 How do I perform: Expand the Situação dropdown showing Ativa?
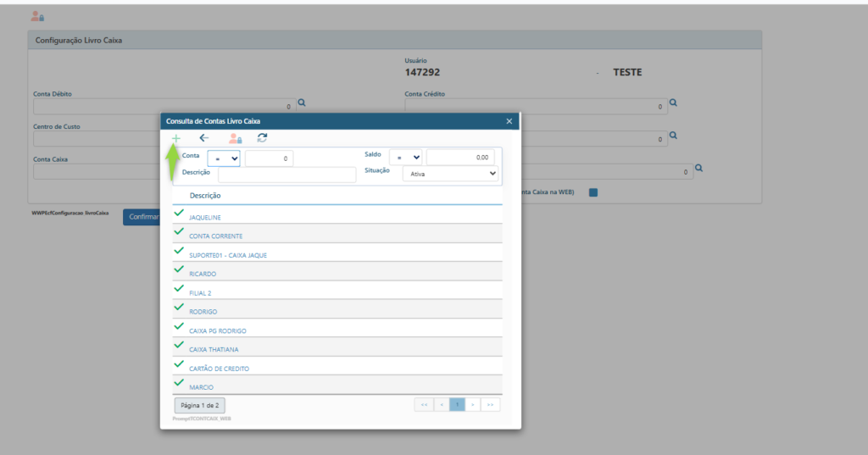pos(449,174)
